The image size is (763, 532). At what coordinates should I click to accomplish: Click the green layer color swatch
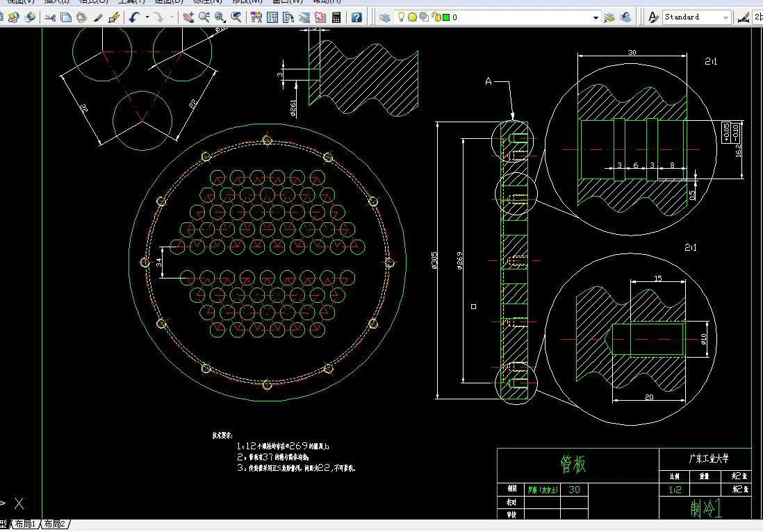(x=445, y=17)
